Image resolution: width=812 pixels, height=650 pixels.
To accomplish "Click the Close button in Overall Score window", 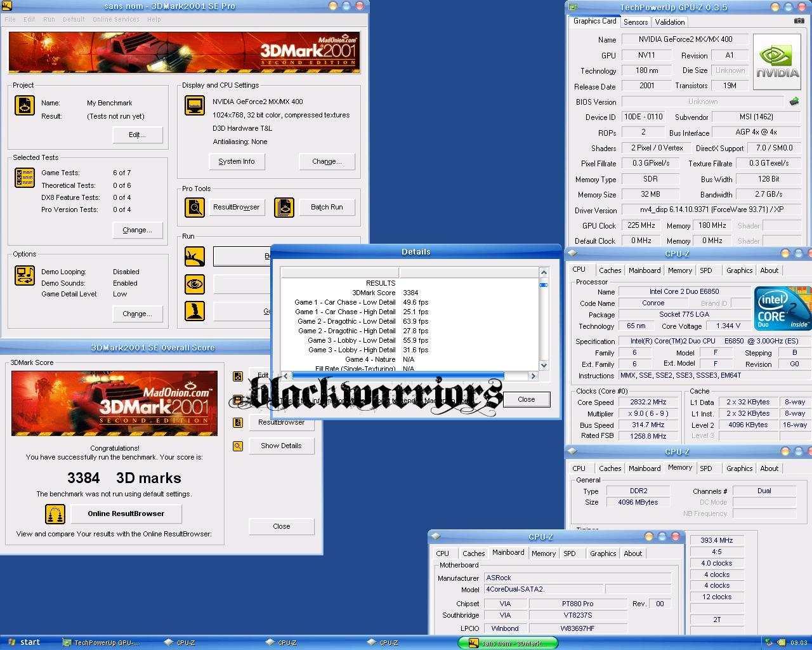I will [x=282, y=527].
